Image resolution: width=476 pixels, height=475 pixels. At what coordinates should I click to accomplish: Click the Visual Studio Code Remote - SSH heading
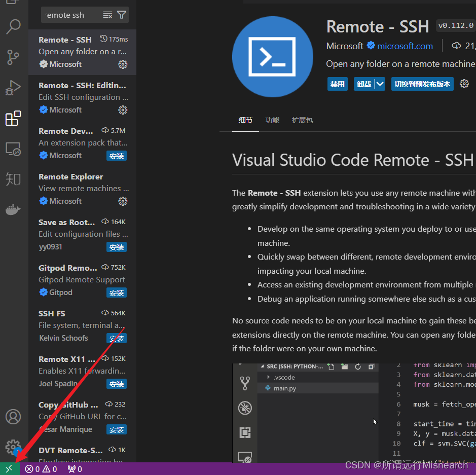[x=353, y=160]
